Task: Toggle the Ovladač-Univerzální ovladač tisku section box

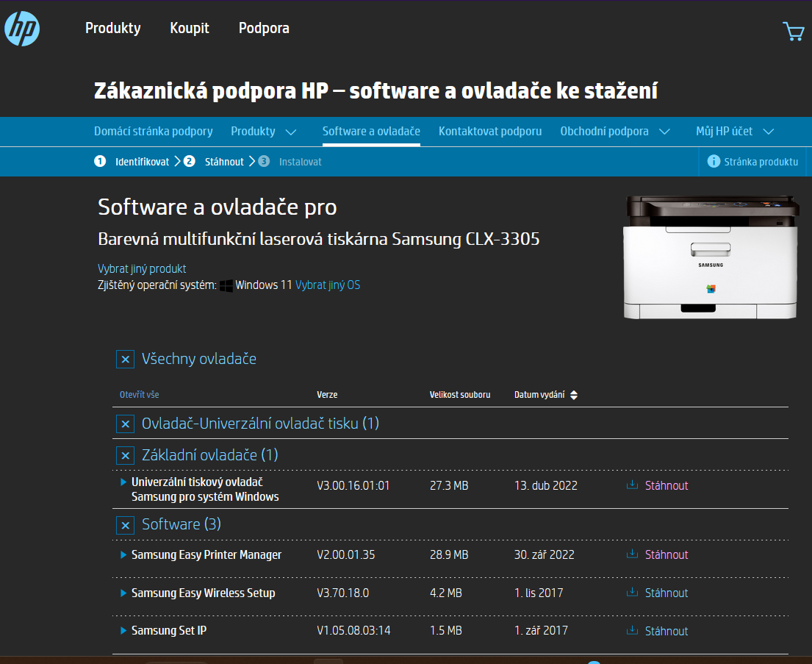Action: click(126, 424)
